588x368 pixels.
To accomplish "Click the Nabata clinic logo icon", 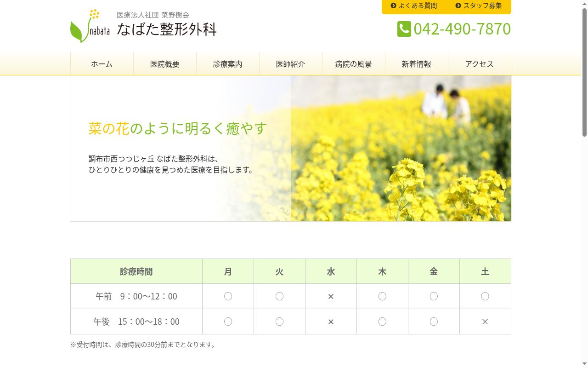I will point(90,26).
